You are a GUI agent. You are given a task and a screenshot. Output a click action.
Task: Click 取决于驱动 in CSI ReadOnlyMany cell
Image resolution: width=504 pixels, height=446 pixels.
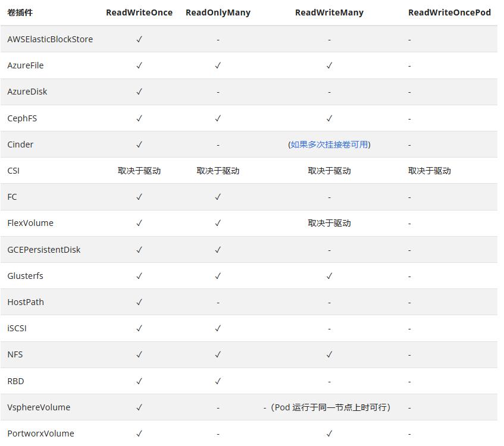point(218,171)
